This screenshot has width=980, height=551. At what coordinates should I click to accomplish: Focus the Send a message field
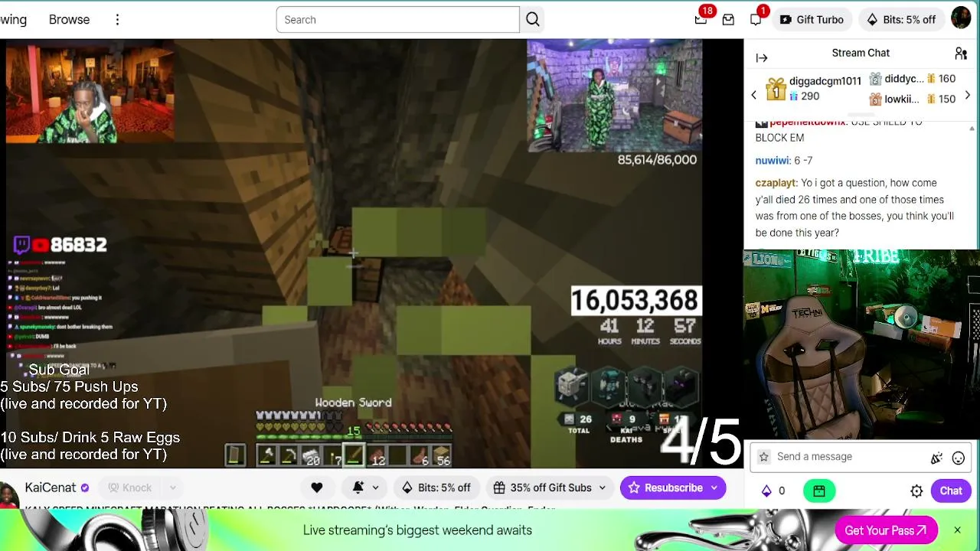(861, 457)
